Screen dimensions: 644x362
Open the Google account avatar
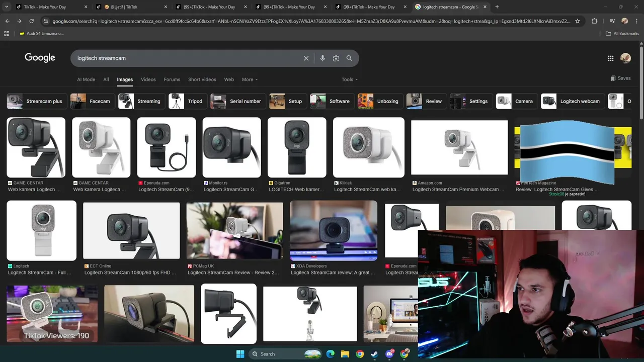point(625,58)
